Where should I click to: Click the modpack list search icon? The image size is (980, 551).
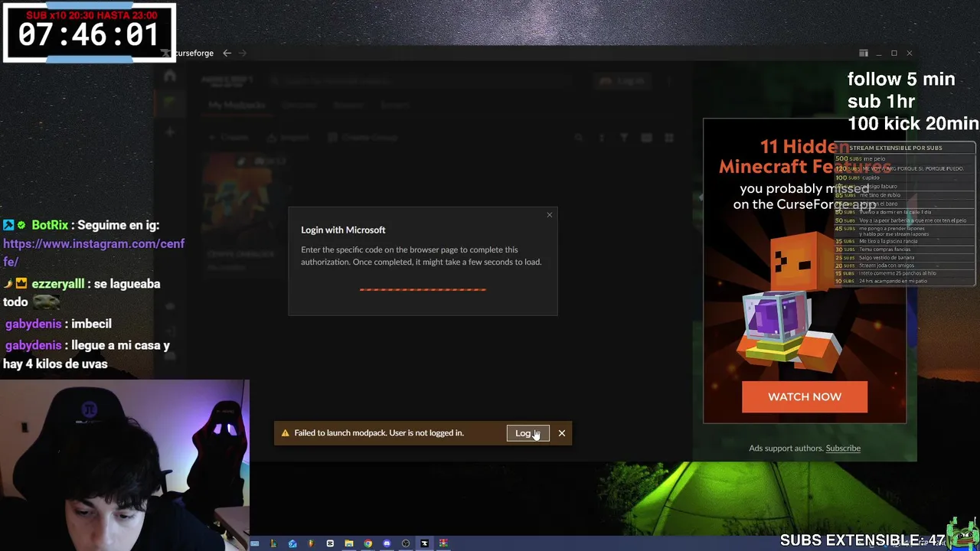pos(579,138)
